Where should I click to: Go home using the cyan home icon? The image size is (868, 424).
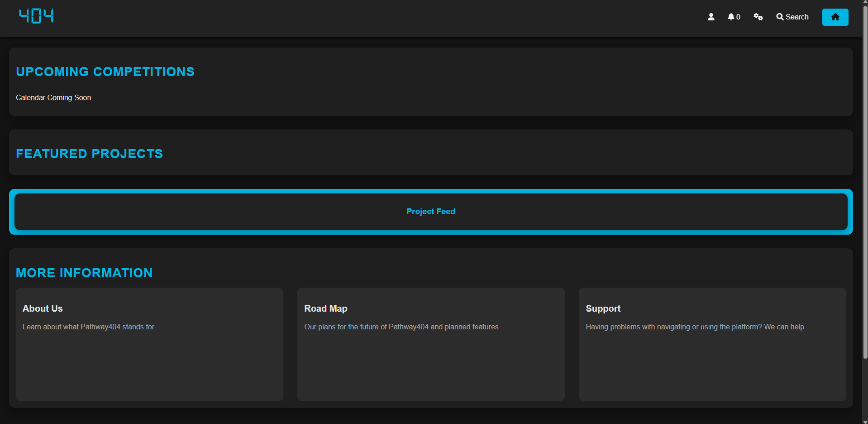click(x=835, y=17)
